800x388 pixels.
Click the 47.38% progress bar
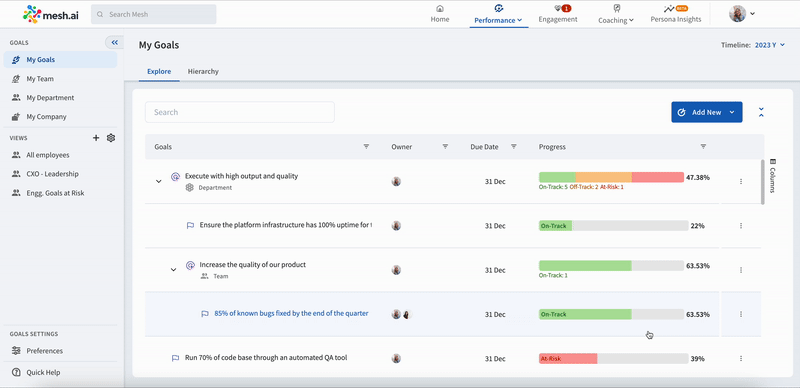point(611,177)
